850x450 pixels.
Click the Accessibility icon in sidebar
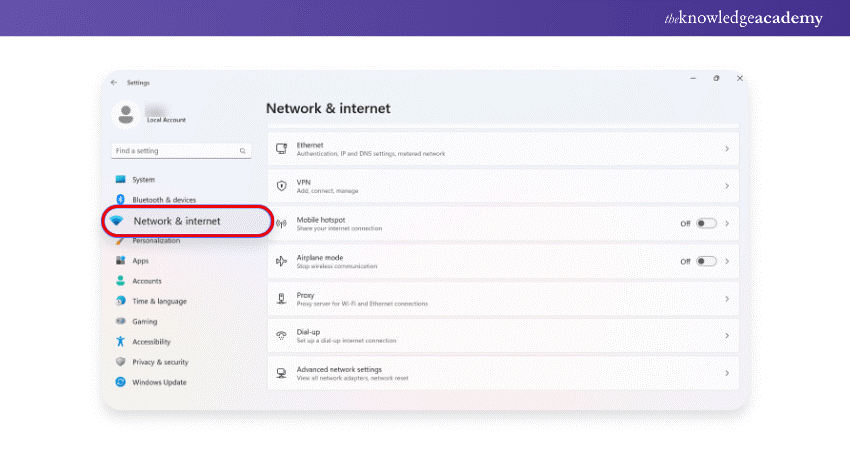(120, 342)
